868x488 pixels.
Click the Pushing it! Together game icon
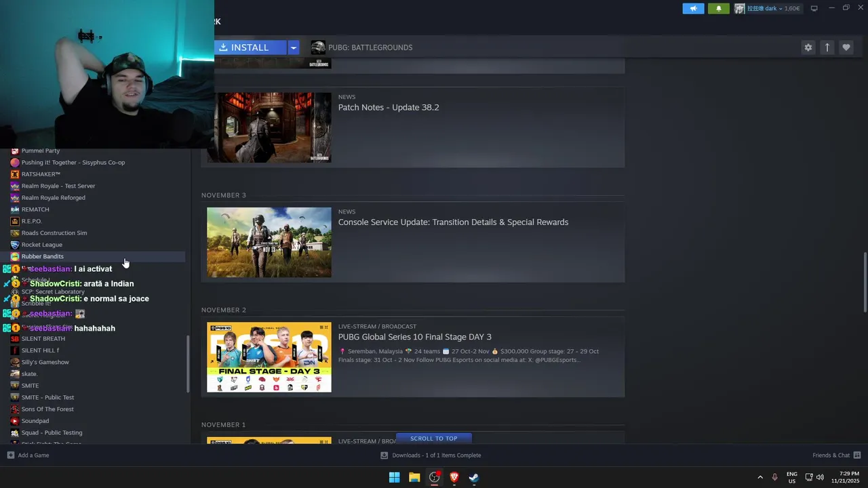(x=15, y=163)
